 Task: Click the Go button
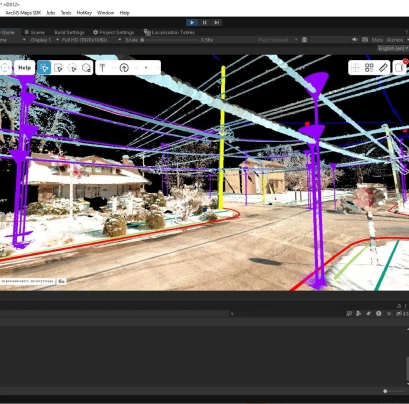[x=61, y=281]
